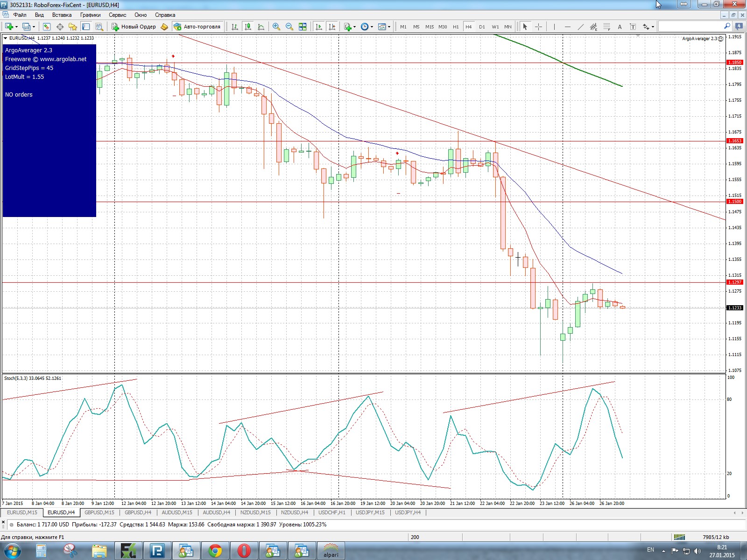Select the text label T tool
This screenshot has height=560, width=747.
pyautogui.click(x=633, y=27)
